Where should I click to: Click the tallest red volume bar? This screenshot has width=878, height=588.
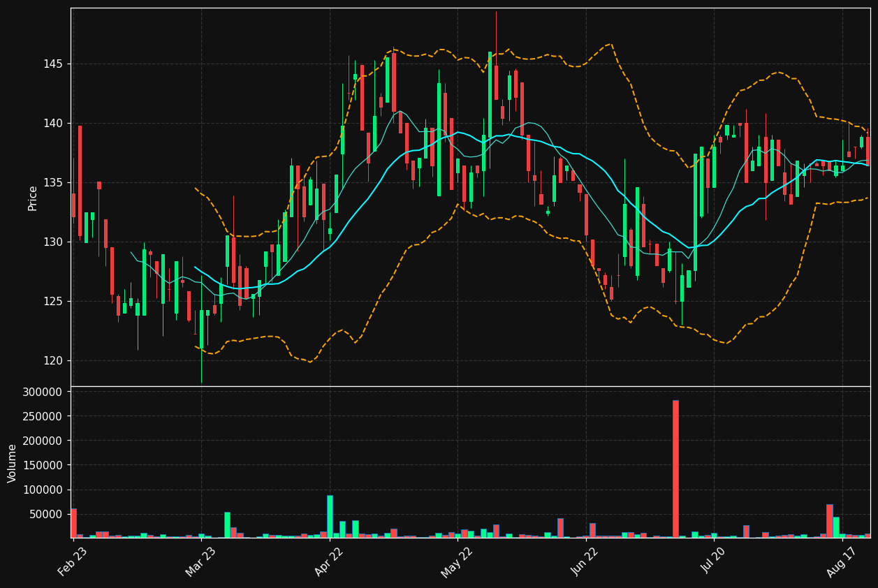675,469
